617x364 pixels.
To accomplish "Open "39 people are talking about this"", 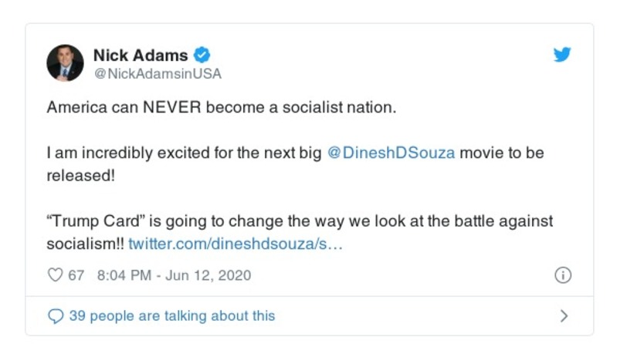I will (x=171, y=315).
